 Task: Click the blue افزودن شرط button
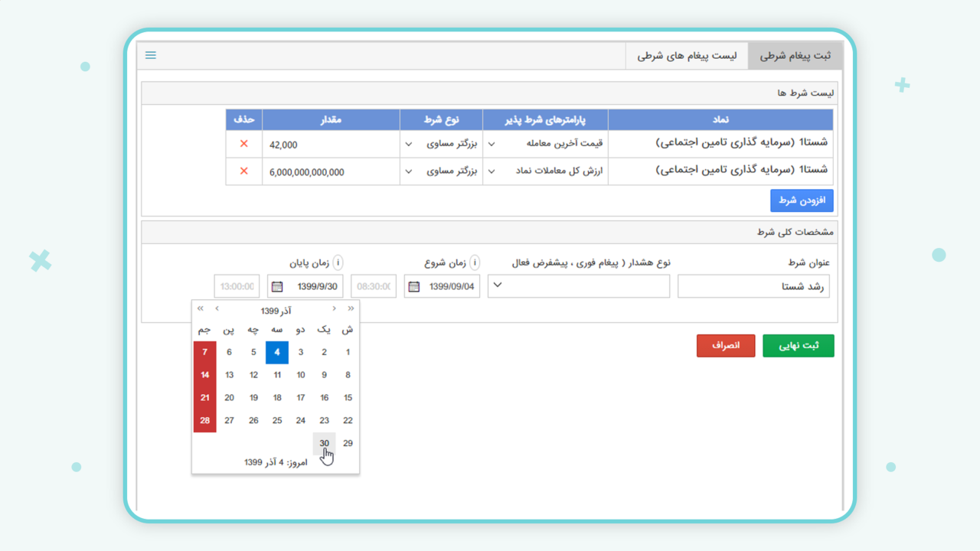802,201
